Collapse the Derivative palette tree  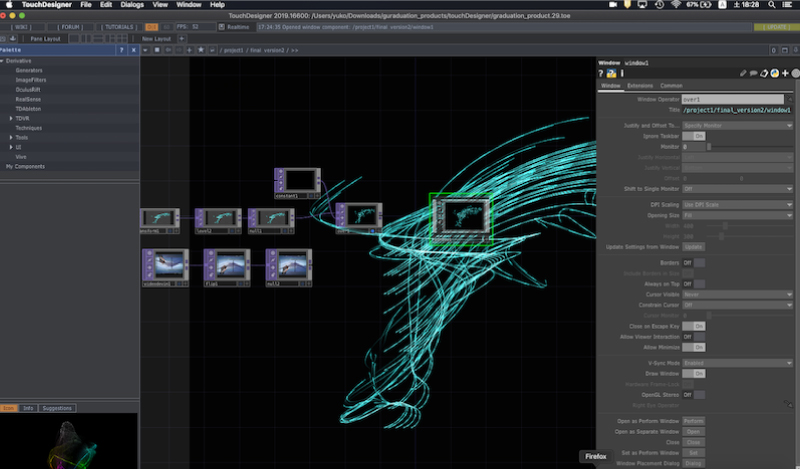point(3,61)
